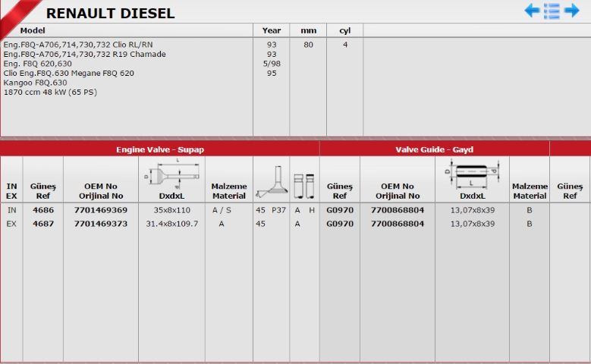This screenshot has width=591, height=364.
Task: Go to next page with right arrow
Action: pos(571,10)
